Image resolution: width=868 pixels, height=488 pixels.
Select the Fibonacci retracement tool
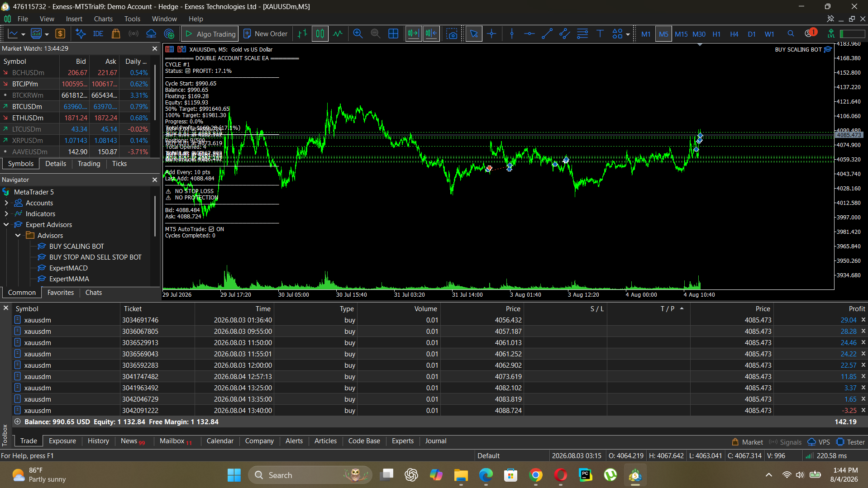tap(582, 34)
